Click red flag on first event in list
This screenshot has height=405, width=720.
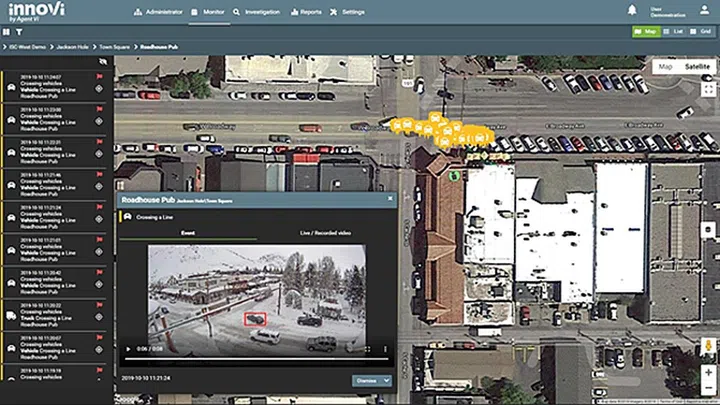(x=100, y=77)
